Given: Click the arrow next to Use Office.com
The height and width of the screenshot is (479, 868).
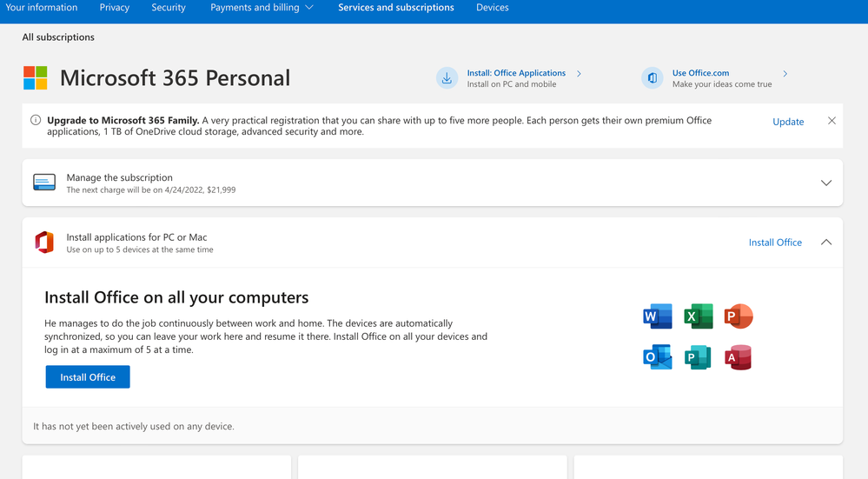Looking at the screenshot, I should point(785,74).
